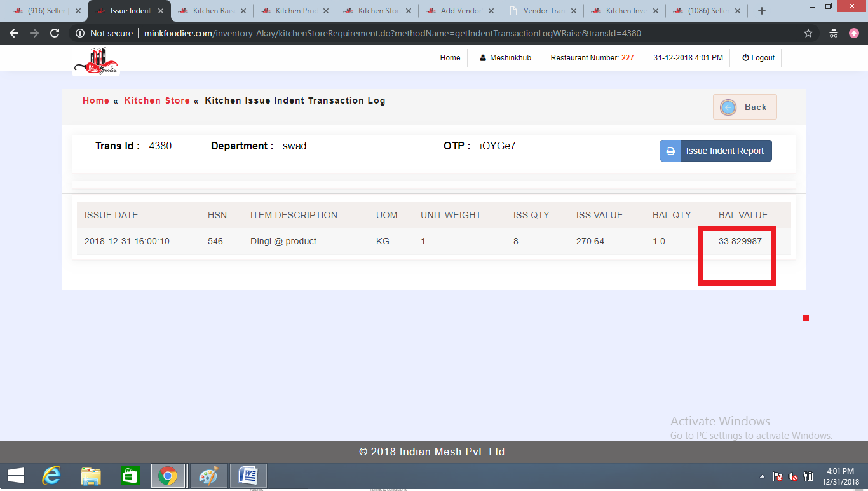Switch to Chrome in the taskbar
The height and width of the screenshot is (491, 868).
pos(168,476)
